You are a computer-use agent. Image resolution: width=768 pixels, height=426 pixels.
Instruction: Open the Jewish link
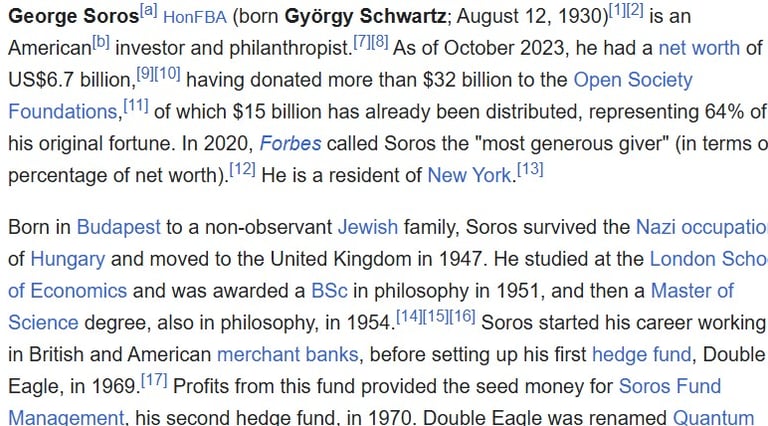368,227
